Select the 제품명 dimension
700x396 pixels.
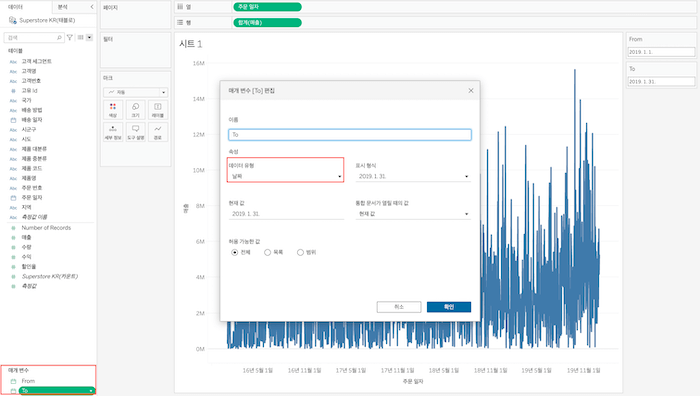click(x=29, y=178)
